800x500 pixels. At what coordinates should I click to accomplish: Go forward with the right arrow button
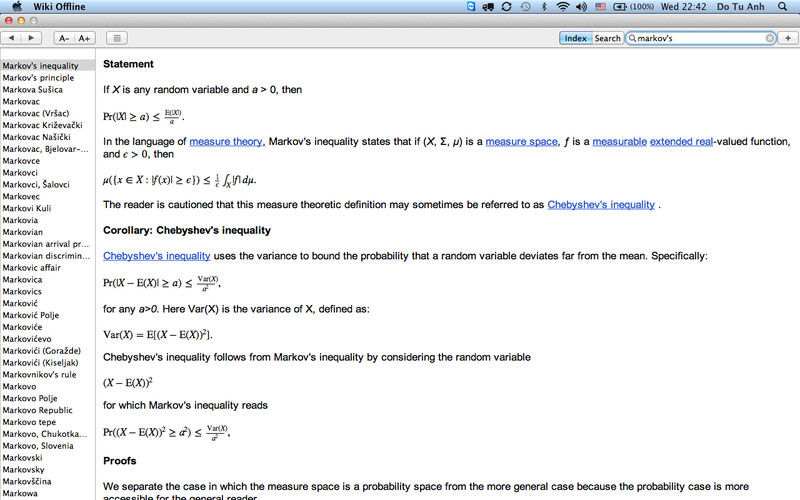click(x=31, y=38)
